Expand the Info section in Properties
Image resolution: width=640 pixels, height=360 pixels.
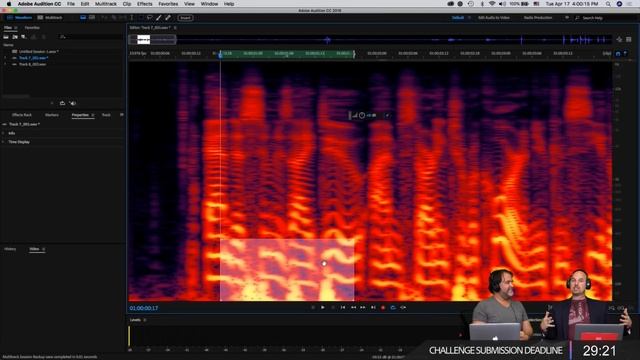tap(3, 133)
